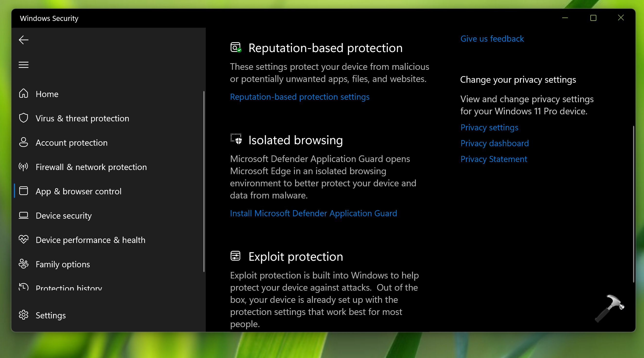Click the Settings gear icon
This screenshot has width=644, height=358.
click(24, 315)
